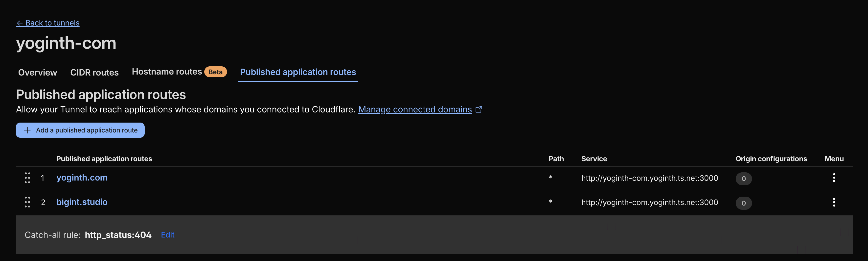This screenshot has width=868, height=261.
Task: Click drag handle for bigint.studio route
Action: [27, 202]
